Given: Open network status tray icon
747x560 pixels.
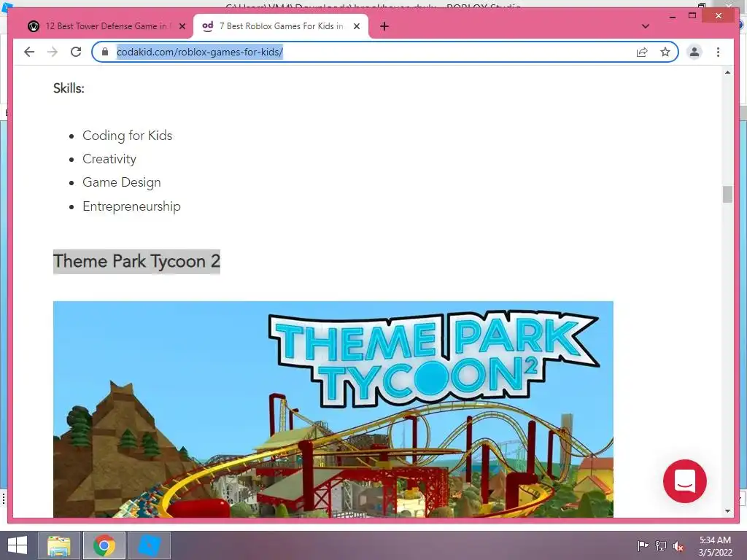Looking at the screenshot, I should (660, 545).
